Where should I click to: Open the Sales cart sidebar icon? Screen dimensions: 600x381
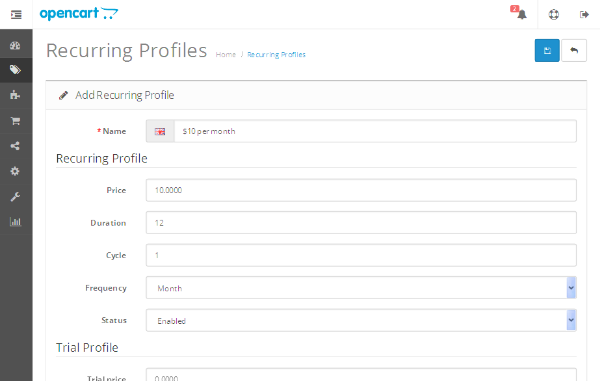tap(15, 121)
